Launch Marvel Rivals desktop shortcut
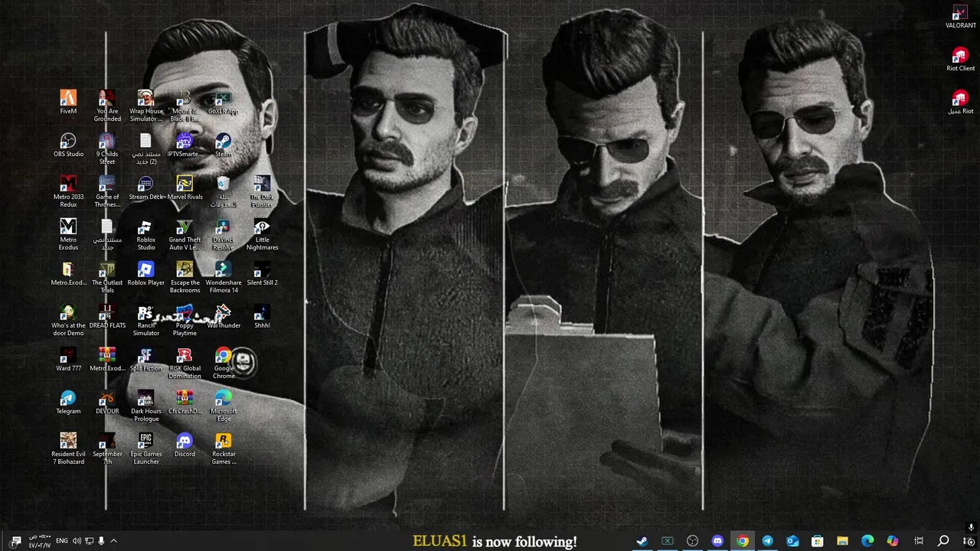 click(185, 188)
